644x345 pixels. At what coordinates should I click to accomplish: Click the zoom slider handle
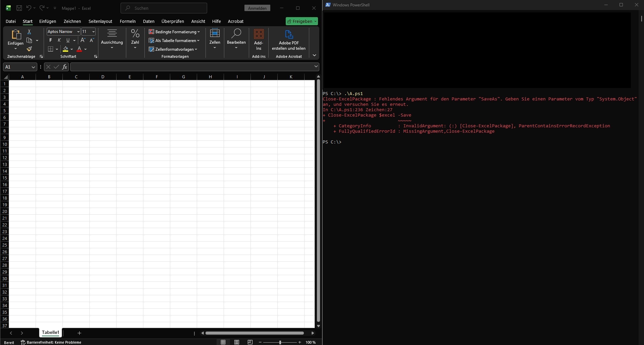click(280, 342)
